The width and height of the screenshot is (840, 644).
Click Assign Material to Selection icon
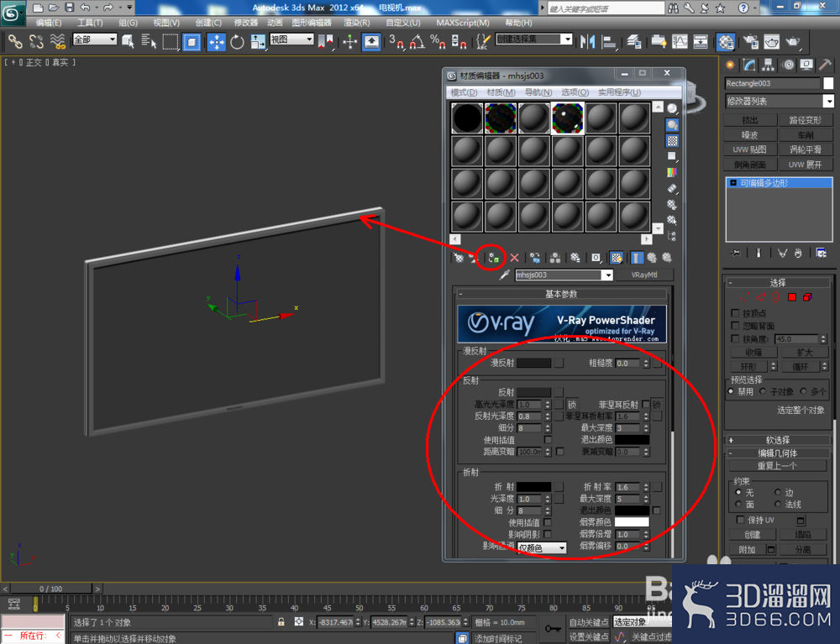click(x=494, y=258)
